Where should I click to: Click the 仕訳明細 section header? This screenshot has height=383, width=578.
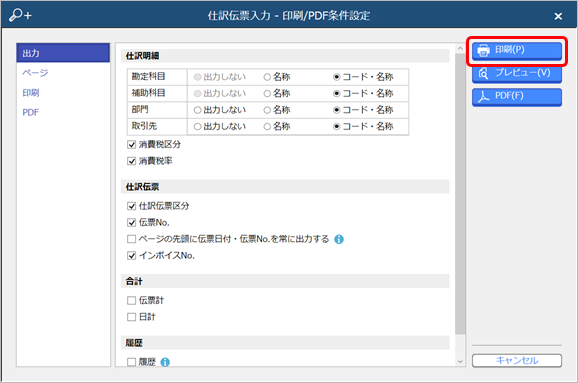point(285,56)
